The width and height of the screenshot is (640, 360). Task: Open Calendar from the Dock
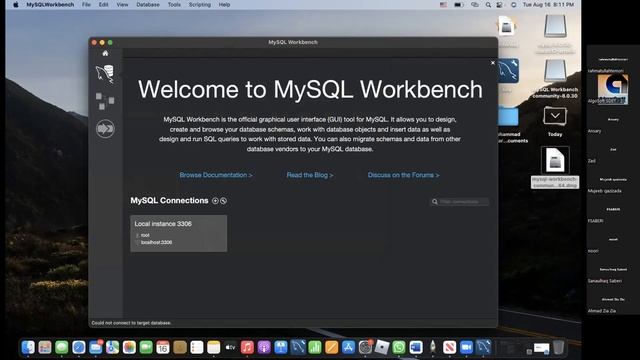163,347
